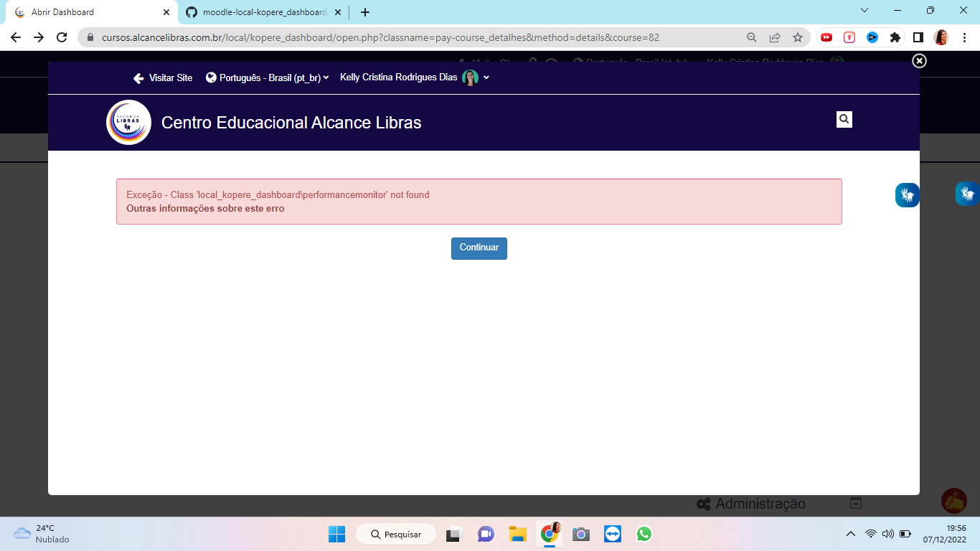Open the search icon in the Moodle header
This screenshot has width=980, height=551.
click(x=844, y=119)
